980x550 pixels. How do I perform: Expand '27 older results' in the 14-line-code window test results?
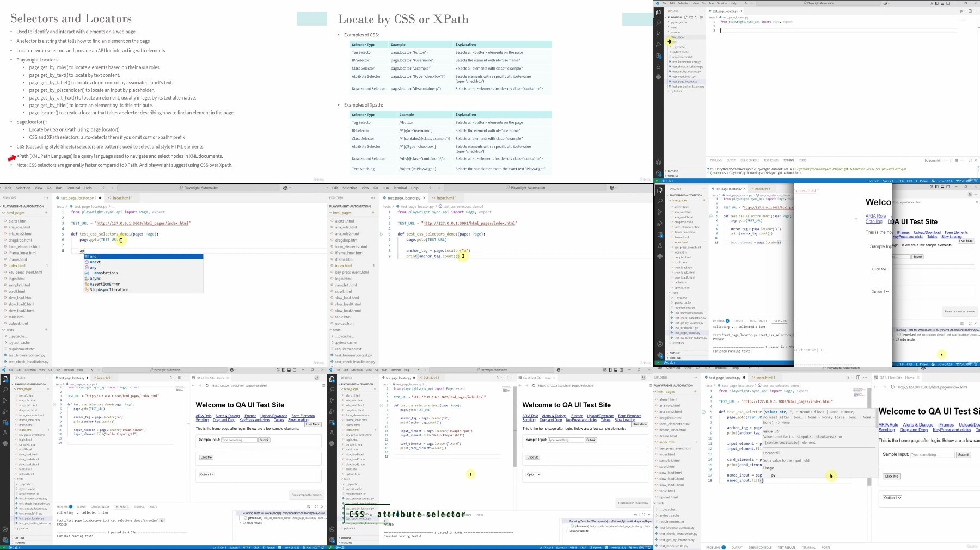(250, 523)
